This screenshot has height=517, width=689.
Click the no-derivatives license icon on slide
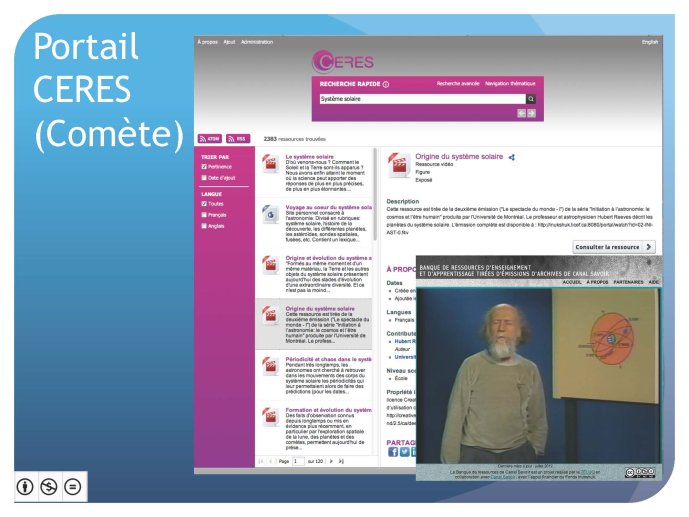coord(73,487)
